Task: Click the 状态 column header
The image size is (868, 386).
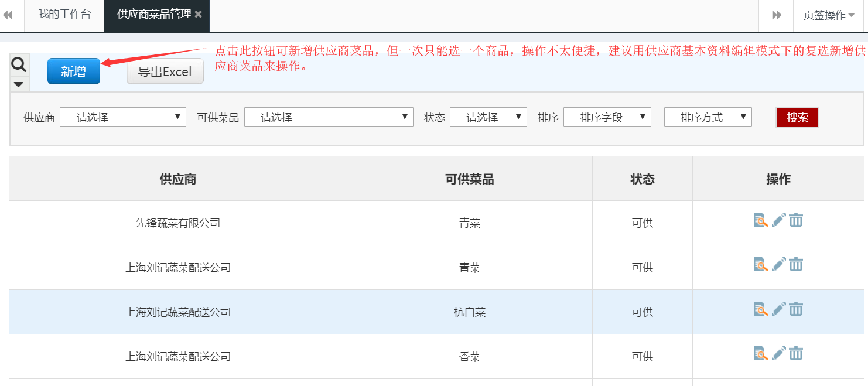Action: click(643, 179)
